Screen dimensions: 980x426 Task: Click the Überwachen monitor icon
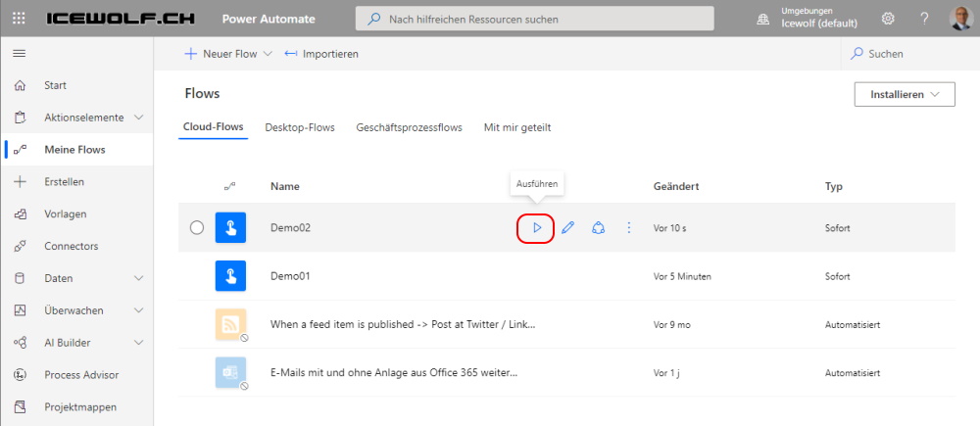[x=20, y=310]
